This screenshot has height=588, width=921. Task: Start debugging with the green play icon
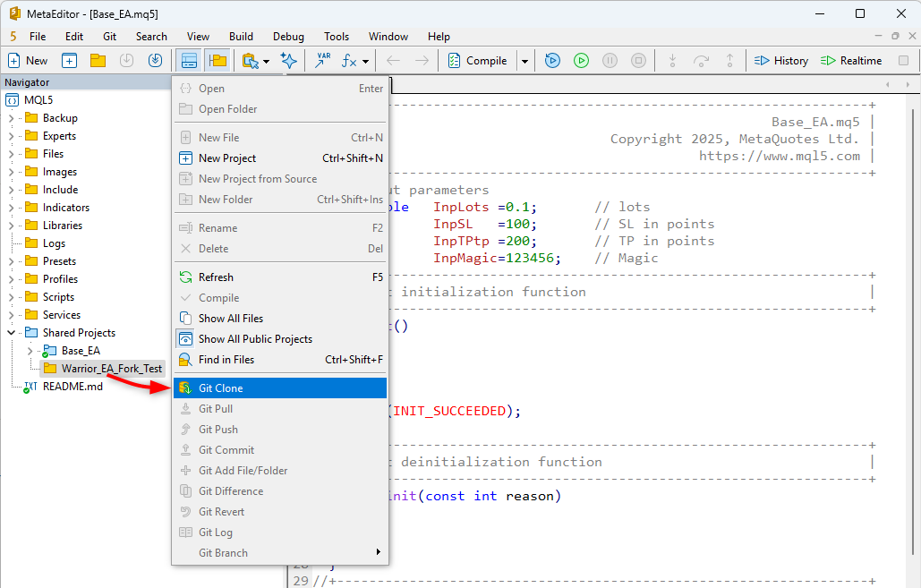[581, 61]
